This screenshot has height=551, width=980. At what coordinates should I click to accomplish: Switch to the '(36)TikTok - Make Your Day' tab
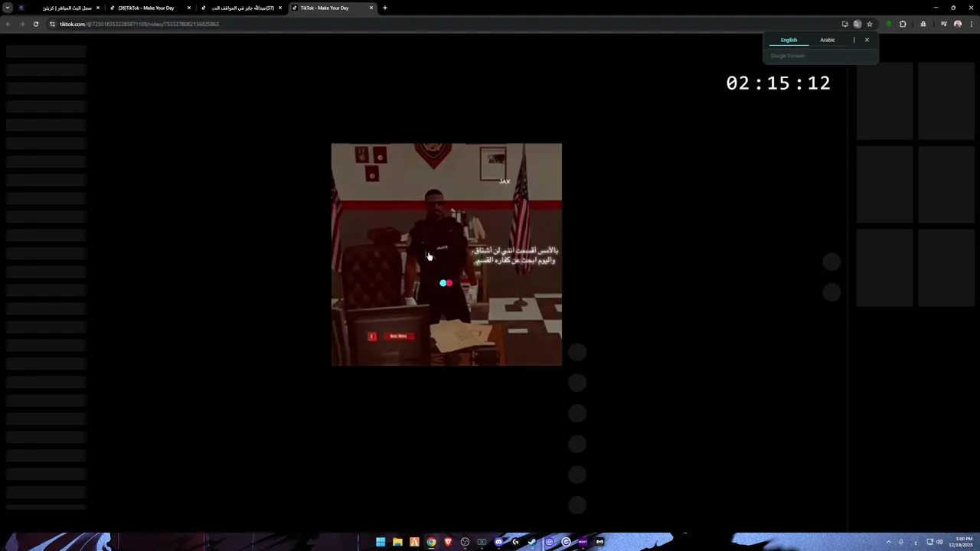(x=149, y=8)
